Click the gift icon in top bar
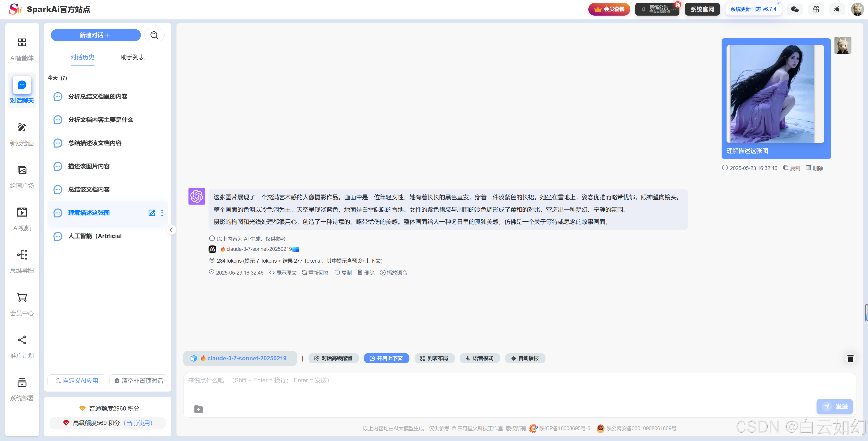 (x=816, y=9)
